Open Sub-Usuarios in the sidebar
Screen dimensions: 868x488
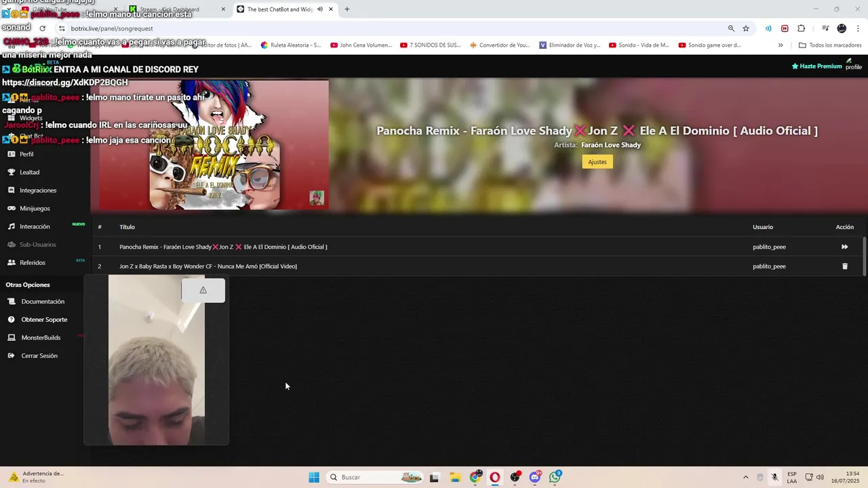[37, 245]
